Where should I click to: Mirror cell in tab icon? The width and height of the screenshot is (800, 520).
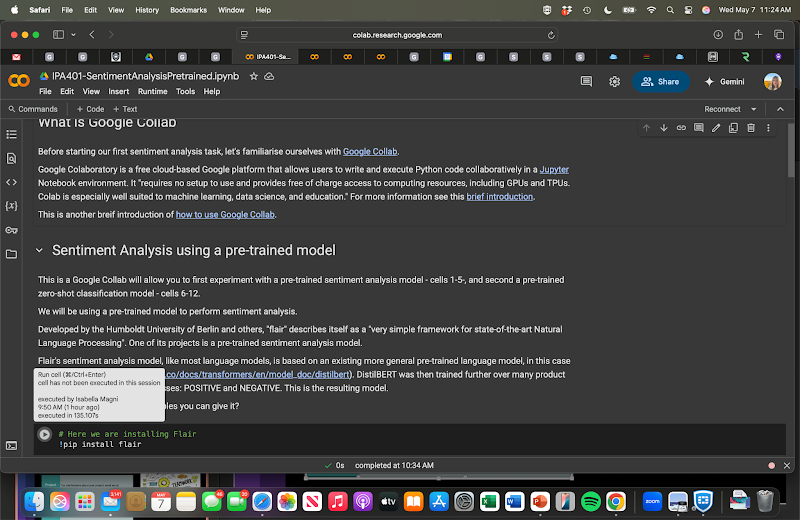[733, 128]
